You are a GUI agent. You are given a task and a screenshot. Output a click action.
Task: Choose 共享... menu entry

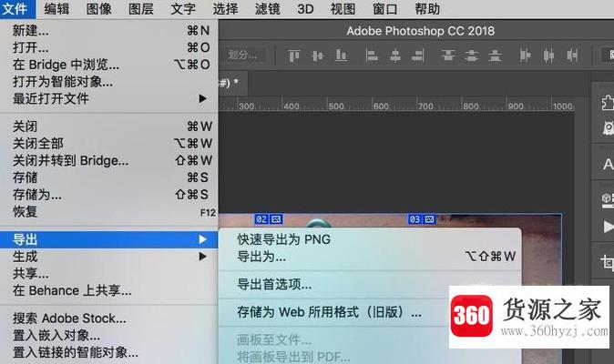[x=108, y=273]
